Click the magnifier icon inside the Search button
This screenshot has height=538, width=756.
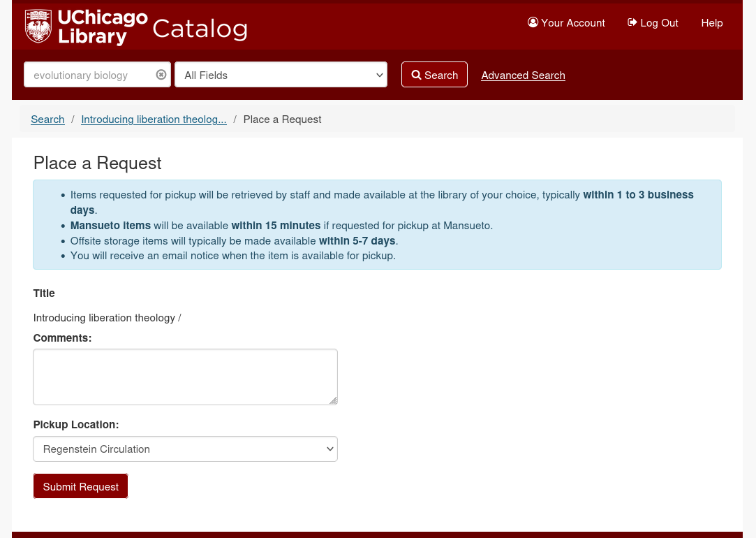pos(416,75)
